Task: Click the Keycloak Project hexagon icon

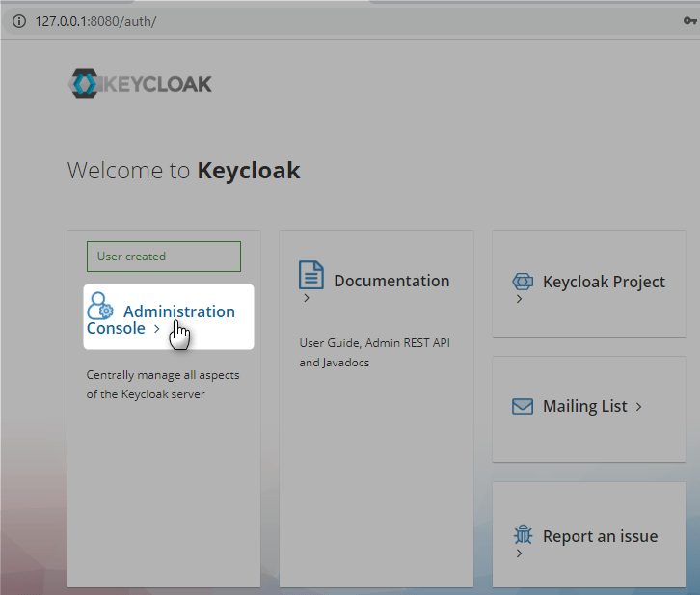Action: tap(523, 283)
